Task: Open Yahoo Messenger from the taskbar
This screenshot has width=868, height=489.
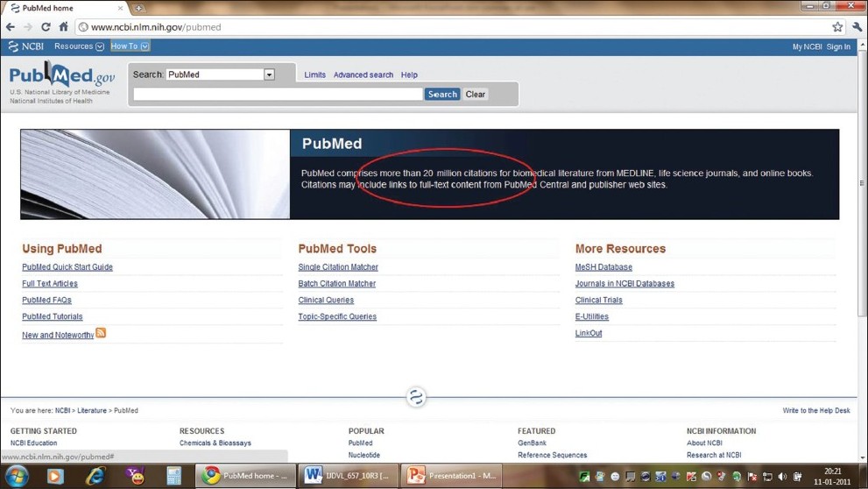Action: pyautogui.click(x=136, y=476)
